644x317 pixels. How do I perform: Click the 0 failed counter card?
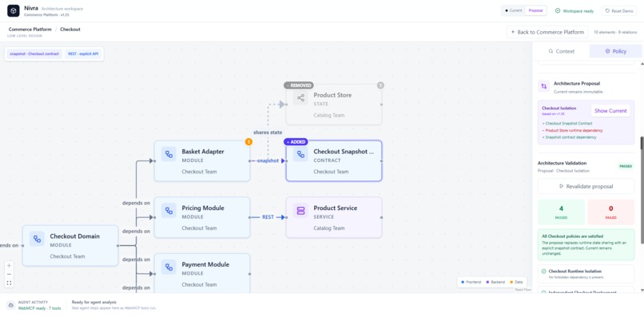tap(610, 212)
